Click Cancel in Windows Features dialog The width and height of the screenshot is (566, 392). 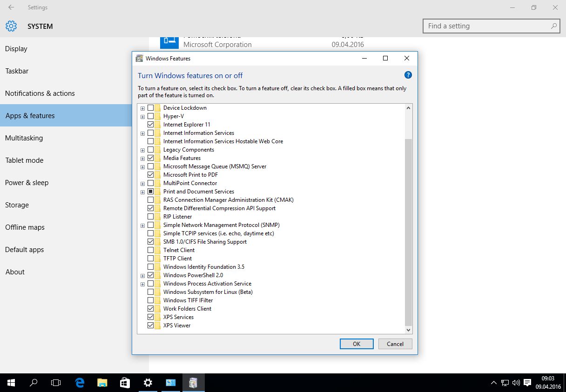coord(395,344)
